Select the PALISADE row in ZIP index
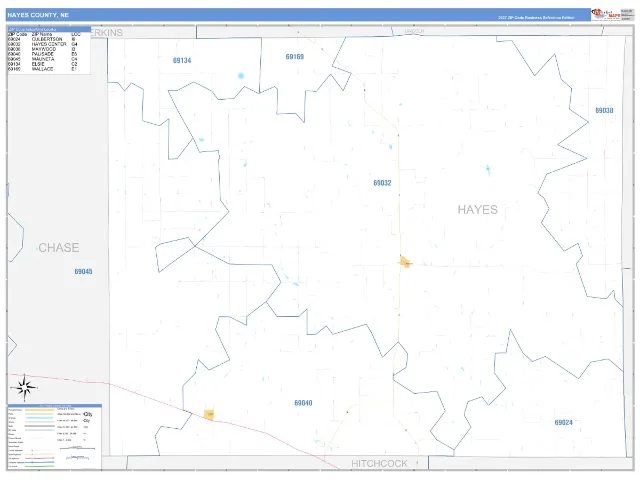This screenshot has height=480, width=640. pos(44,54)
